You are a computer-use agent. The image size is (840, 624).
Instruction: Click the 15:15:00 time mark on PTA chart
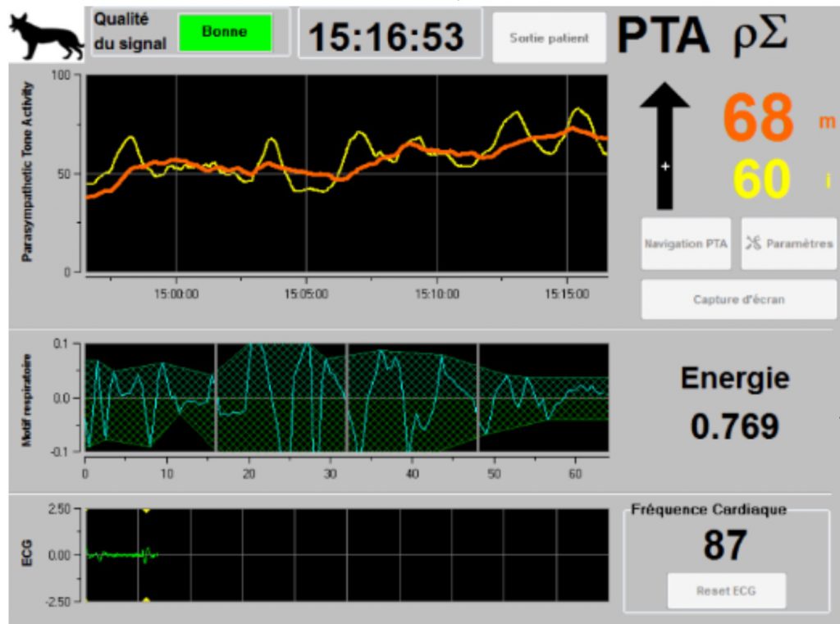[567, 293]
